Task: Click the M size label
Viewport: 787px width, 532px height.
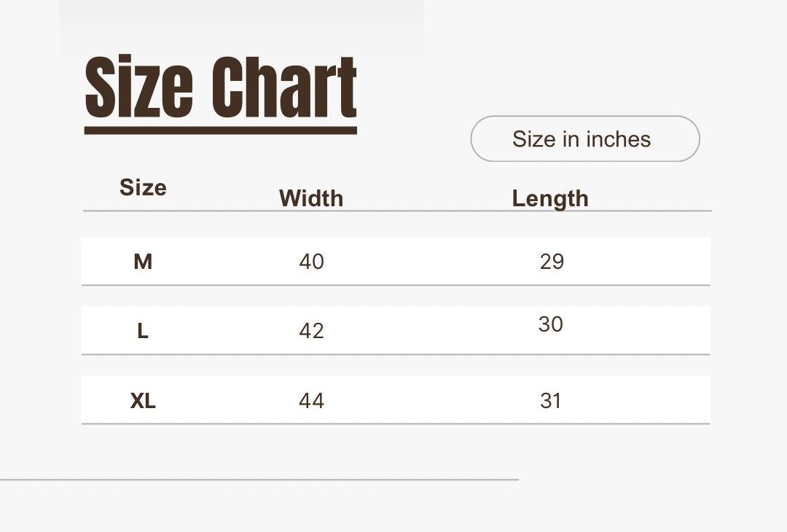Action: (x=143, y=262)
